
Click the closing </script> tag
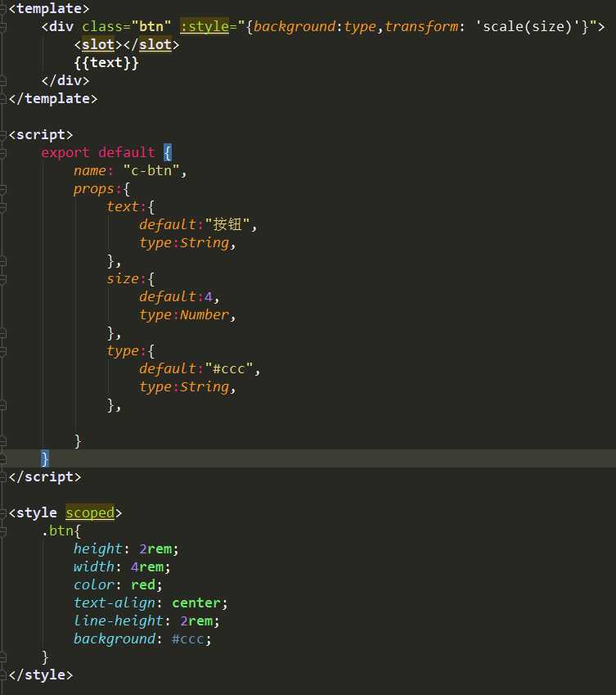(x=45, y=477)
